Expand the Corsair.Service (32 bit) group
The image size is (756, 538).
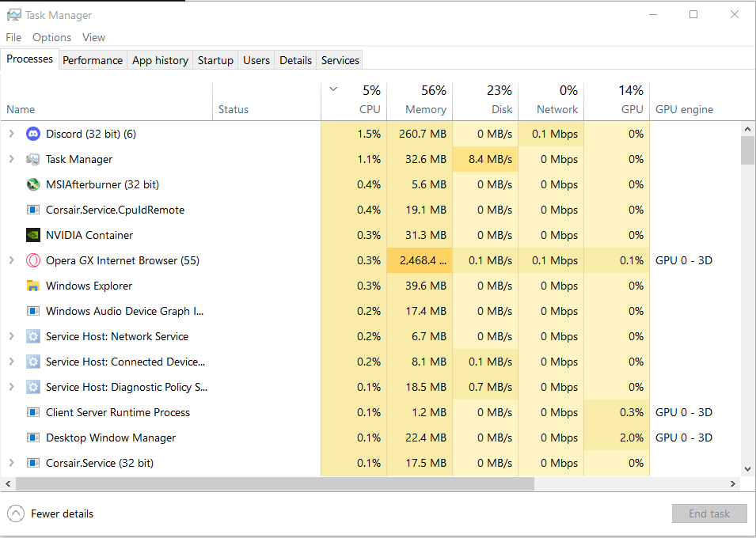[x=12, y=464]
